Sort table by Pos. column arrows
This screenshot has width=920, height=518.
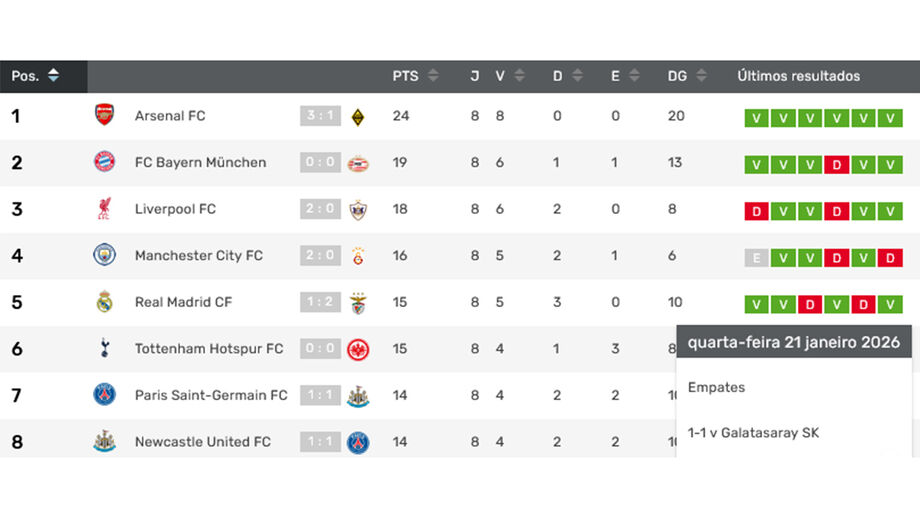(53, 76)
